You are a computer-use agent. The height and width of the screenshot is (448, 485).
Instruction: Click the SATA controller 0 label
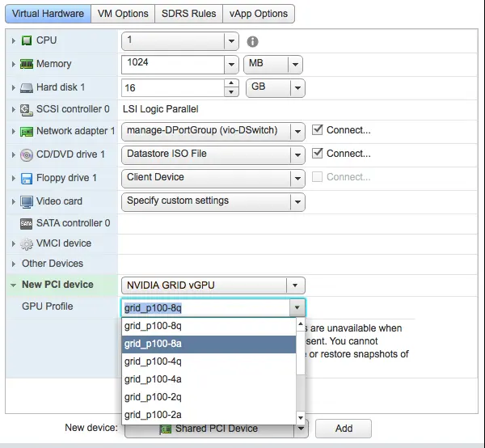tap(74, 223)
